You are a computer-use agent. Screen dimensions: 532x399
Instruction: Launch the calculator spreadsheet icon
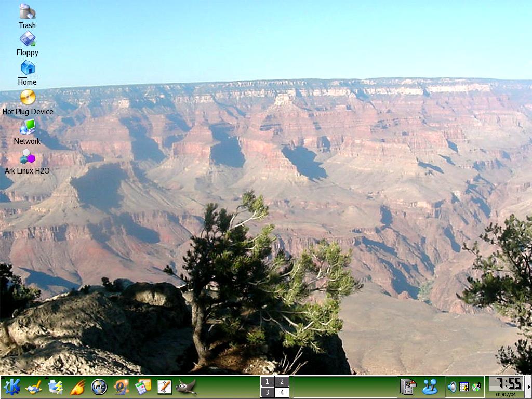pos(143,387)
